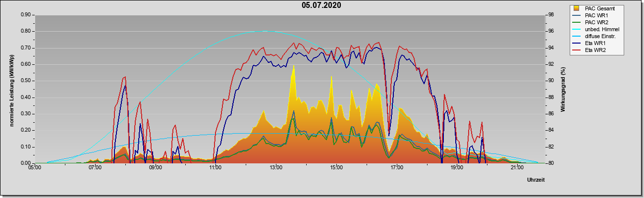
Task: Click the clear-sky curve peak near 0.80
Action: [x=265, y=31]
